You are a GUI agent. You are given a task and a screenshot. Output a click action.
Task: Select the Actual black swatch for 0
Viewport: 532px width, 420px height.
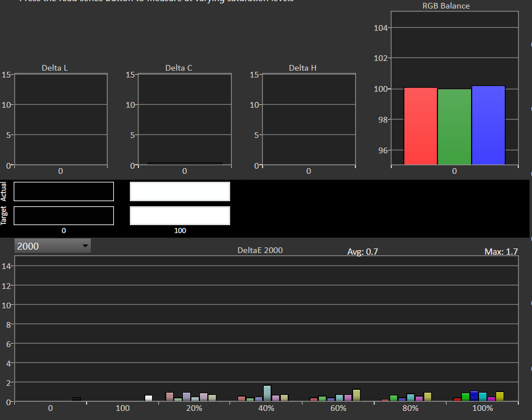[64, 191]
